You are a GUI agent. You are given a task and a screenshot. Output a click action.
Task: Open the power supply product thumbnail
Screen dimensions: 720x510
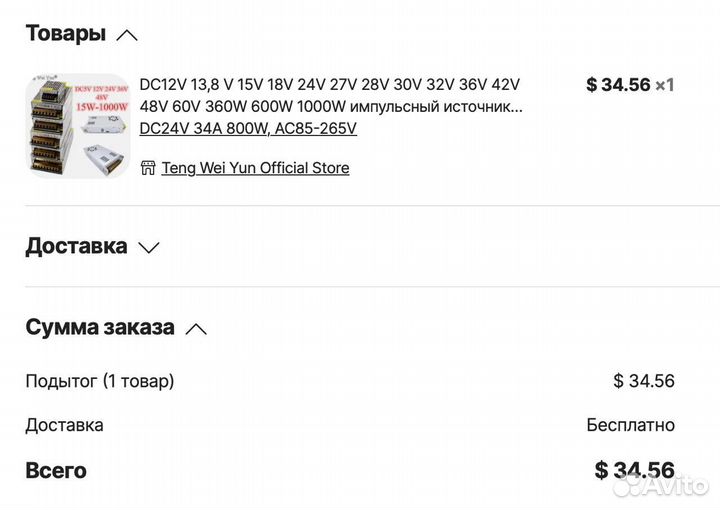(78, 126)
